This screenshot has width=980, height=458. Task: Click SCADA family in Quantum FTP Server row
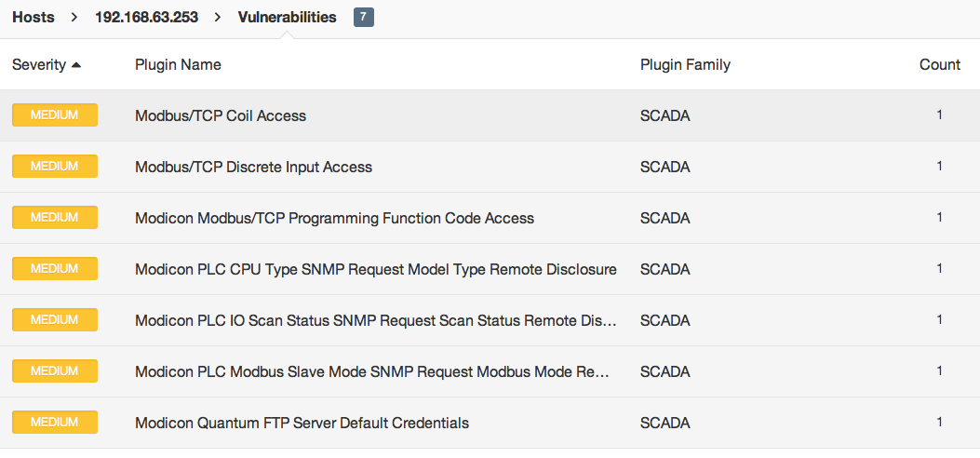tap(665, 423)
